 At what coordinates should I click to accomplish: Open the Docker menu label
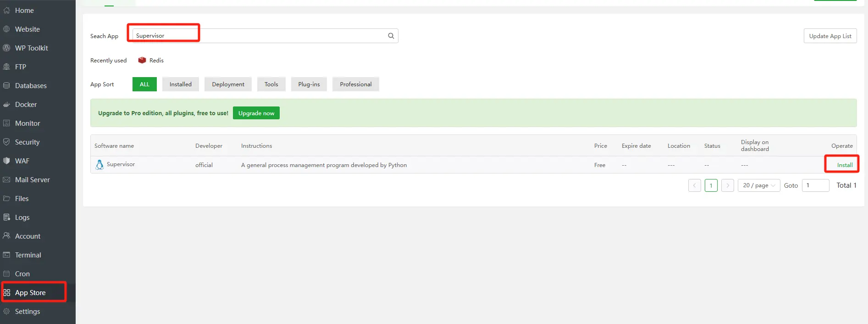coord(26,104)
